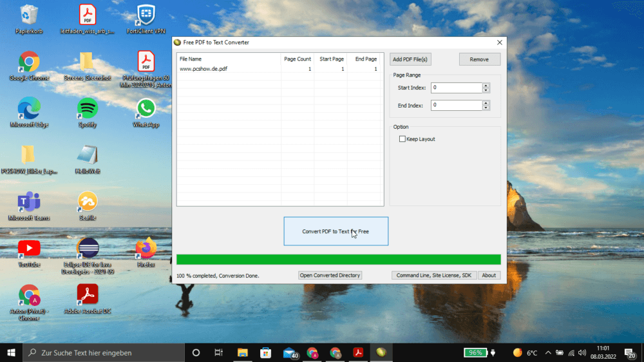This screenshot has width=644, height=362.
Task: Select Anton (Privat) Chrome shortcut
Action: click(x=29, y=303)
